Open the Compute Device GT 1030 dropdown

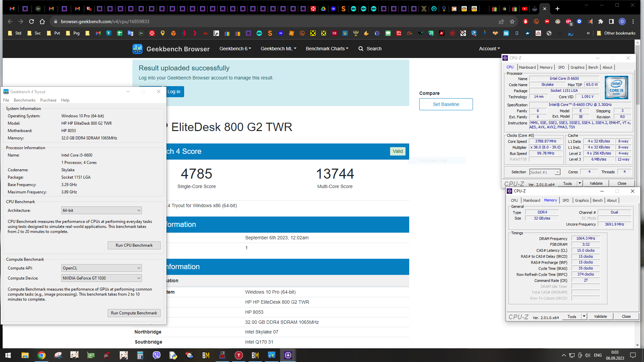tap(102, 278)
